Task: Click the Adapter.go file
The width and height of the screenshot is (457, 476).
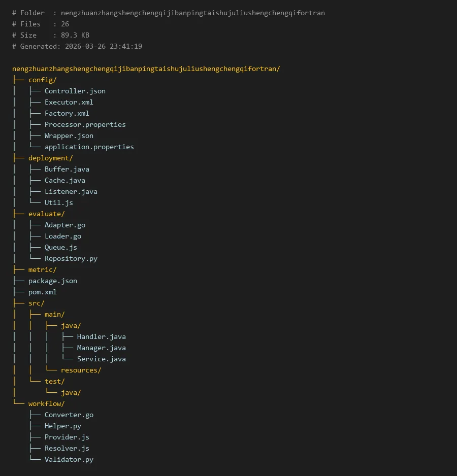Action: [64, 225]
